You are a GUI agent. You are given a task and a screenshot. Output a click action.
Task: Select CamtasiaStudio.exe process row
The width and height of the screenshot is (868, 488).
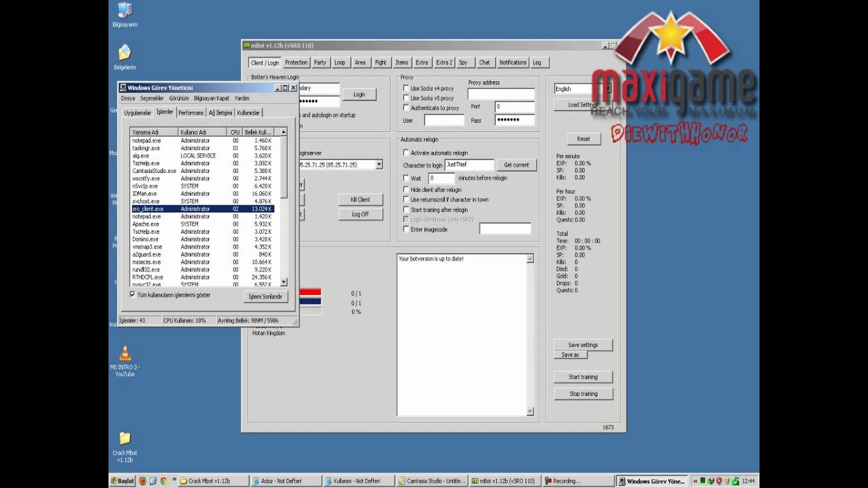click(x=202, y=171)
